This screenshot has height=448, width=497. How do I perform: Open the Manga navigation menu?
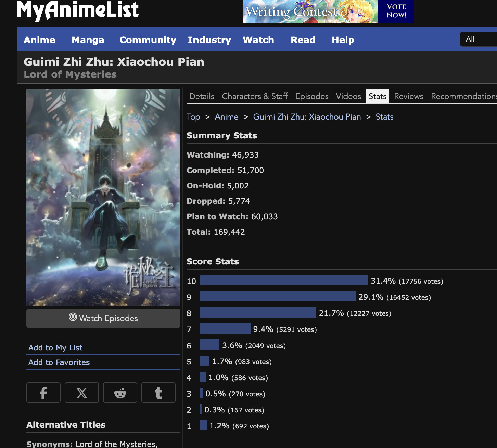pos(88,40)
